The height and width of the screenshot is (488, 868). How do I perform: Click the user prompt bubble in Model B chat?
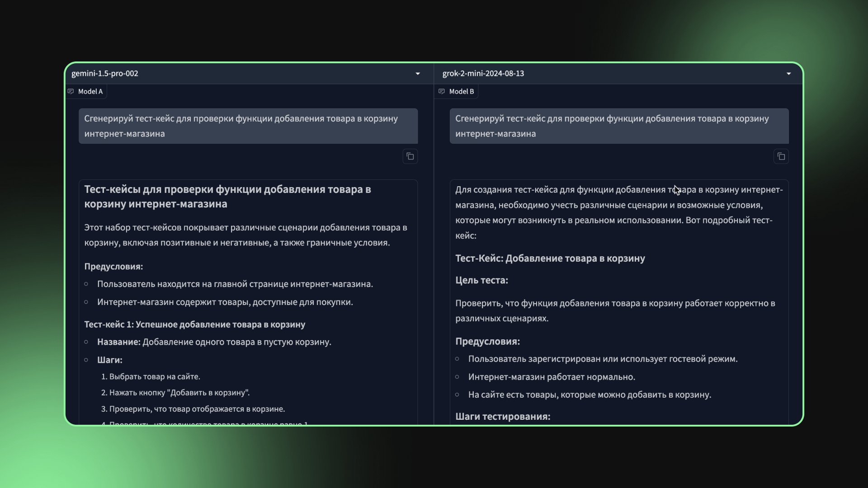pos(618,126)
